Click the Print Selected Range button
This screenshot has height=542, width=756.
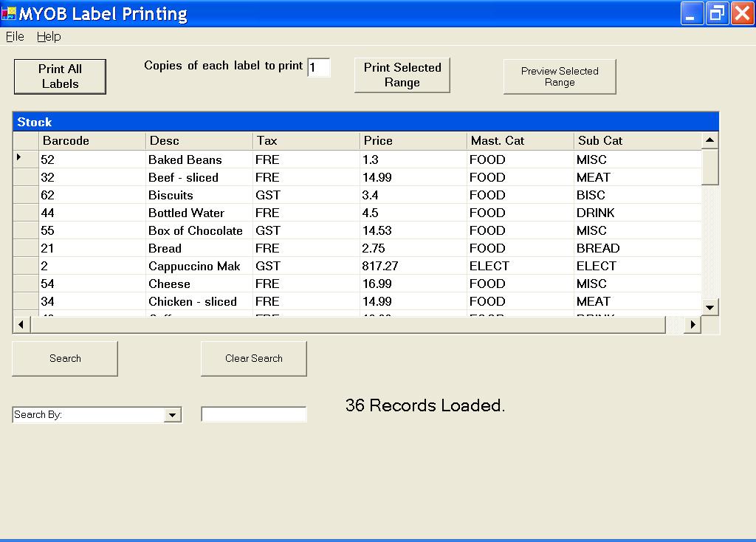(402, 75)
